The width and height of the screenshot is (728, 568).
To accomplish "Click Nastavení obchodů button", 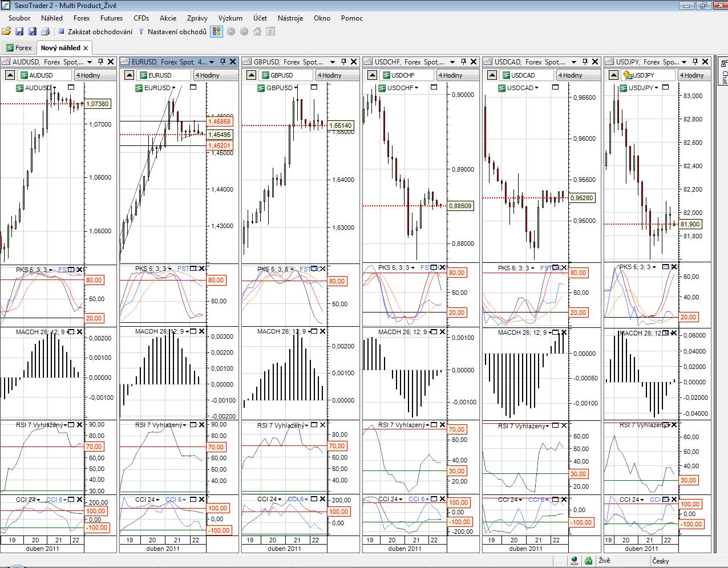I will [x=172, y=31].
